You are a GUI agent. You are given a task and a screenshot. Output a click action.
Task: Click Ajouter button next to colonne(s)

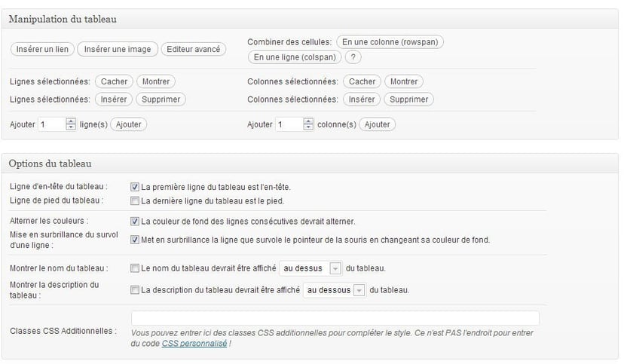click(377, 124)
